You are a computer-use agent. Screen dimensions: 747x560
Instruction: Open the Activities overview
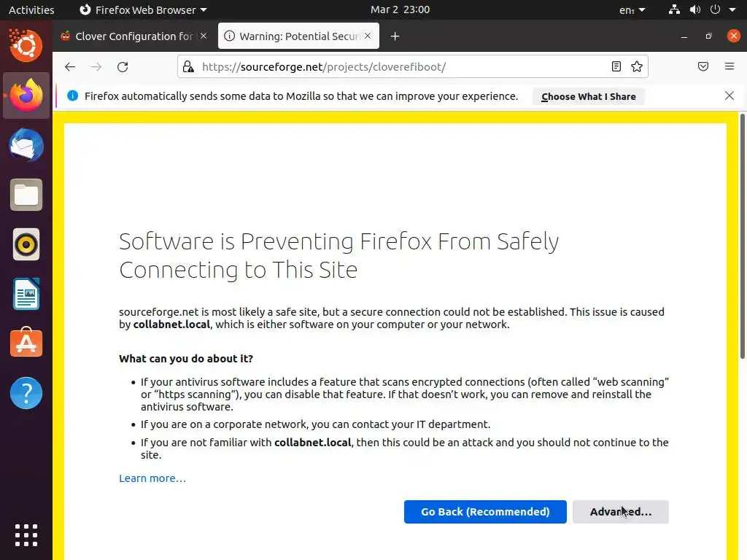point(31,10)
